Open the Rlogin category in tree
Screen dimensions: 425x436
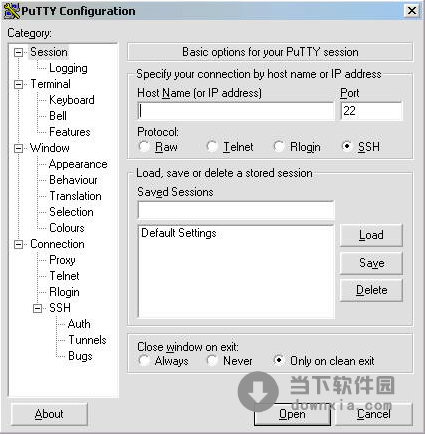click(x=64, y=292)
